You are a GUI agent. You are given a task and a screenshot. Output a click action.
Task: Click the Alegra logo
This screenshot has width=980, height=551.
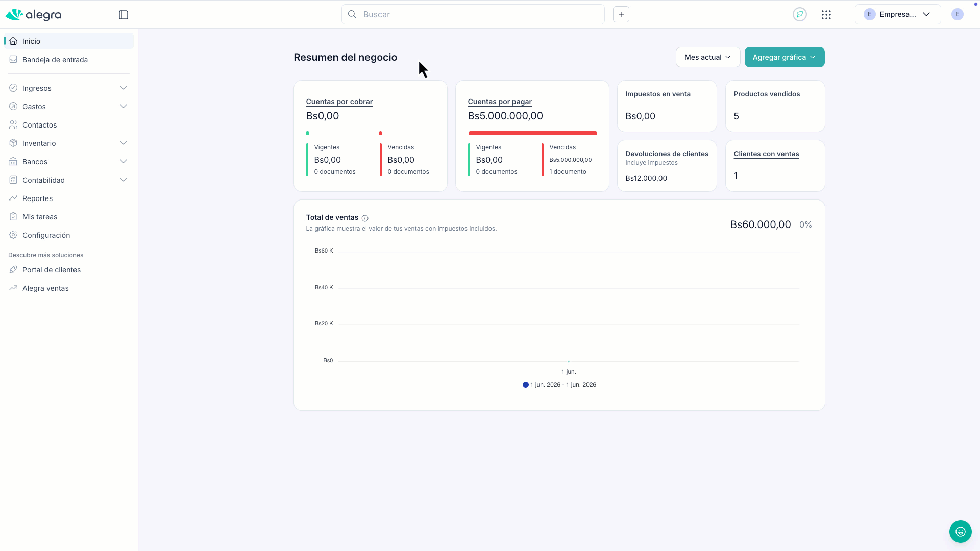pos(34,15)
